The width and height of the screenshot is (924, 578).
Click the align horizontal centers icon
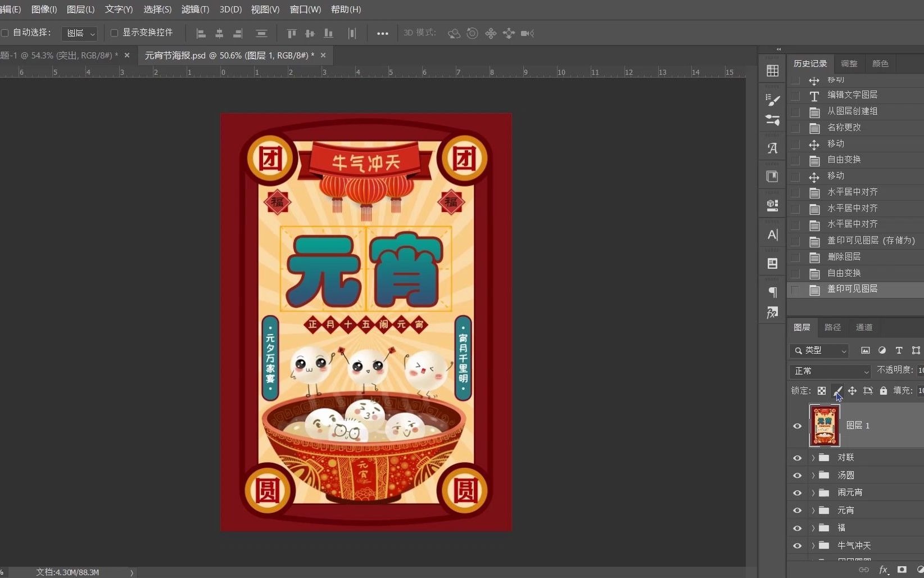219,33
